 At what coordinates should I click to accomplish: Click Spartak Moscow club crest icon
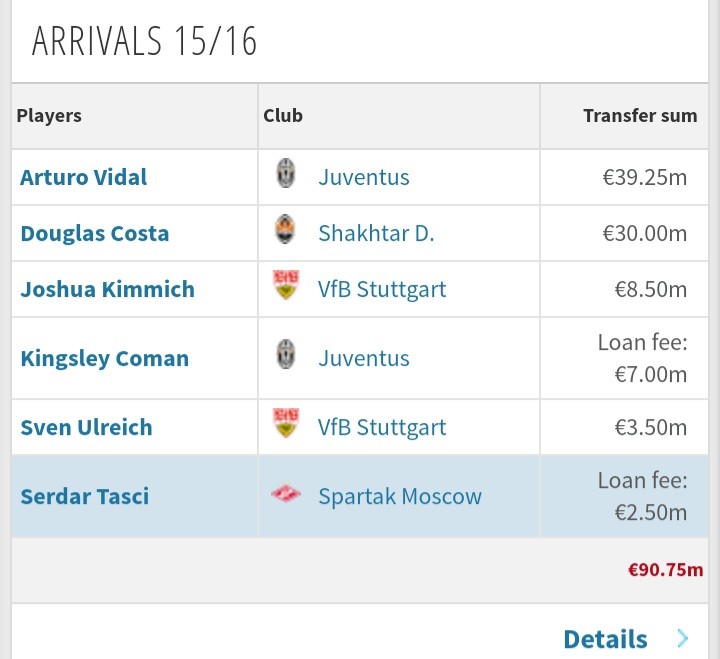tap(286, 494)
